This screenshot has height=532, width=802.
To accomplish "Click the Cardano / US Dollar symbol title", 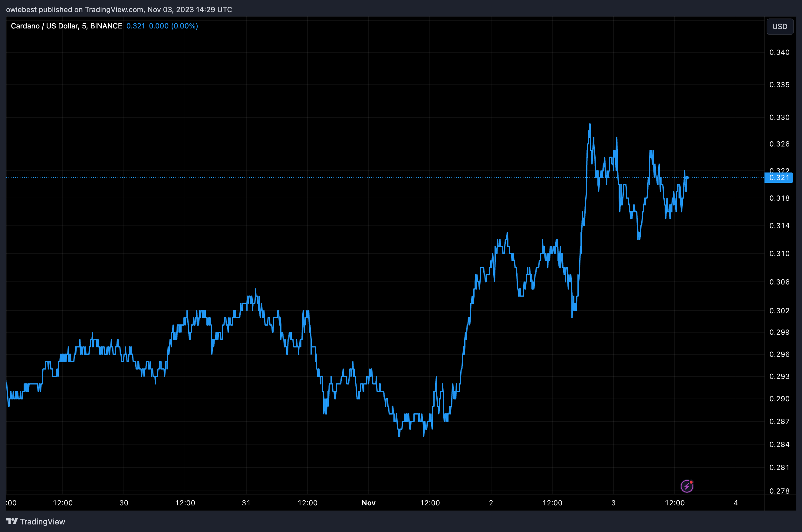I will pos(66,26).
